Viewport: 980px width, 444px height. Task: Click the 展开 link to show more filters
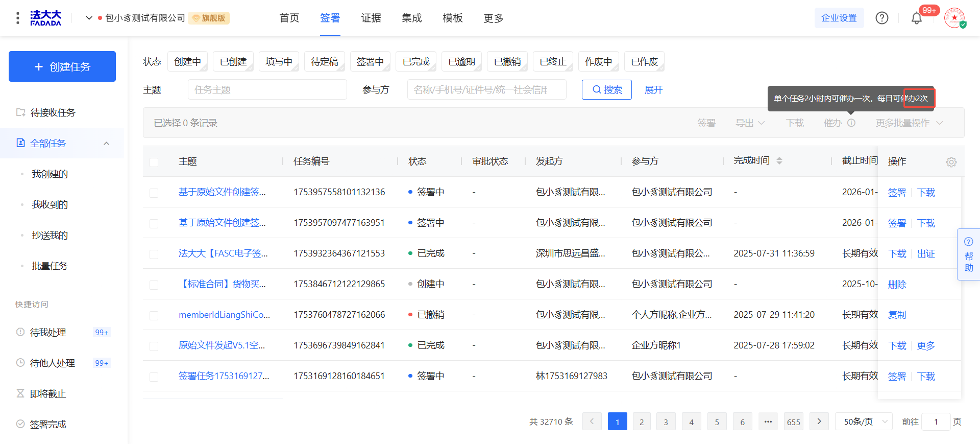coord(653,90)
